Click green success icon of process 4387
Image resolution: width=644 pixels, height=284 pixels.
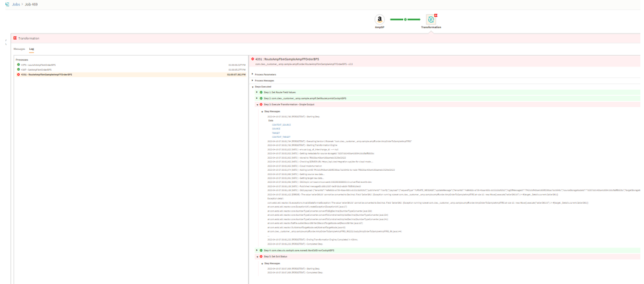19,70
